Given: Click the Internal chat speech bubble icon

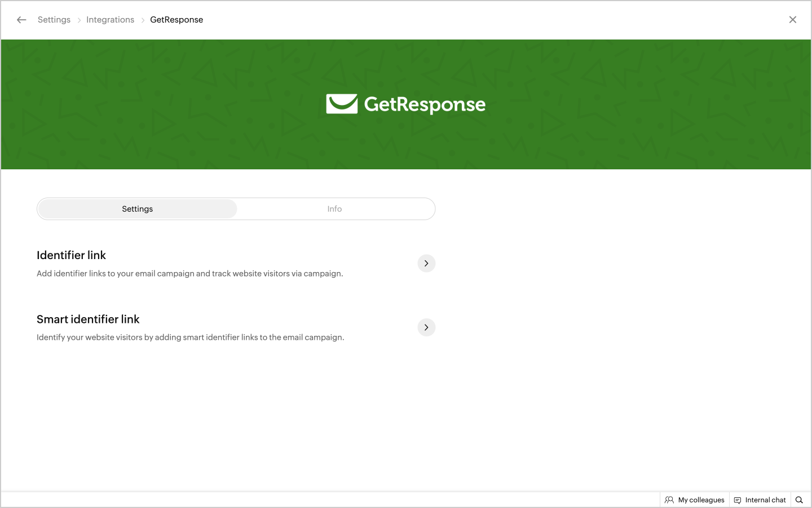Looking at the screenshot, I should [x=738, y=500].
